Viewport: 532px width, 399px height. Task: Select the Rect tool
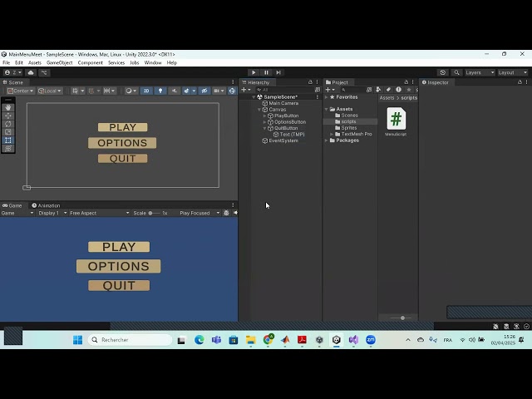pyautogui.click(x=8, y=140)
